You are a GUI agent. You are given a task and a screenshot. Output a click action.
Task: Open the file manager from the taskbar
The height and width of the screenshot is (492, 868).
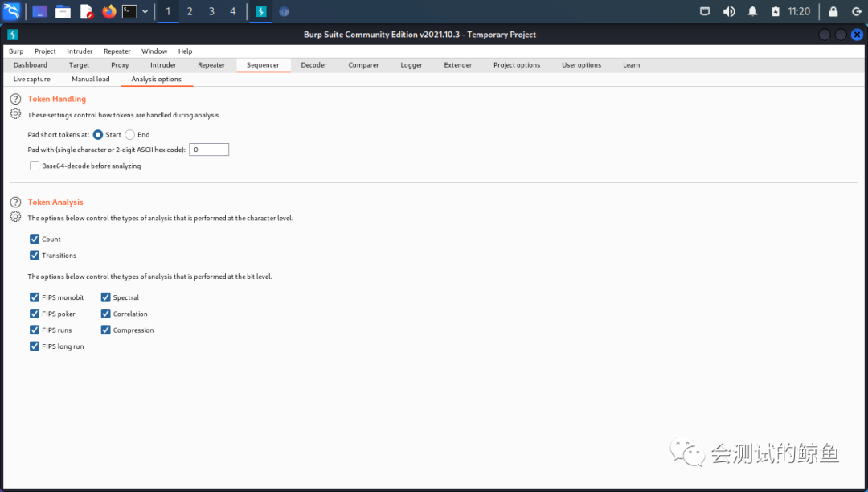(x=63, y=11)
